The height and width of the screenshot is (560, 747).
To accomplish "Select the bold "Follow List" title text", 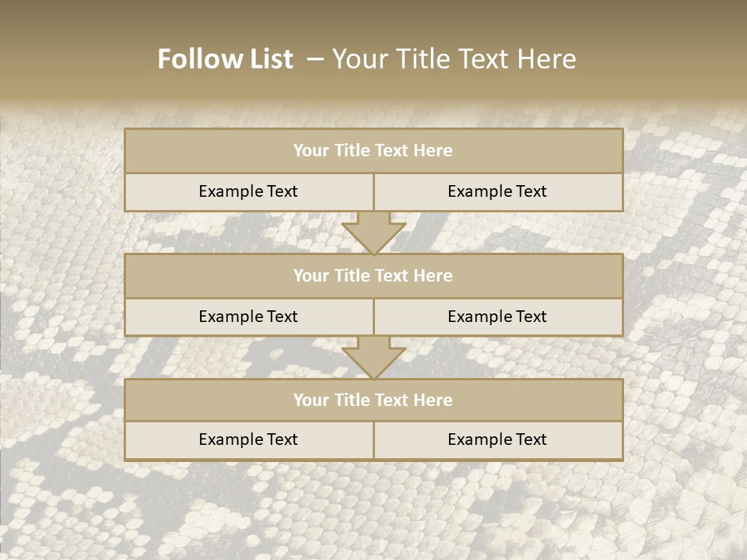I will click(226, 59).
